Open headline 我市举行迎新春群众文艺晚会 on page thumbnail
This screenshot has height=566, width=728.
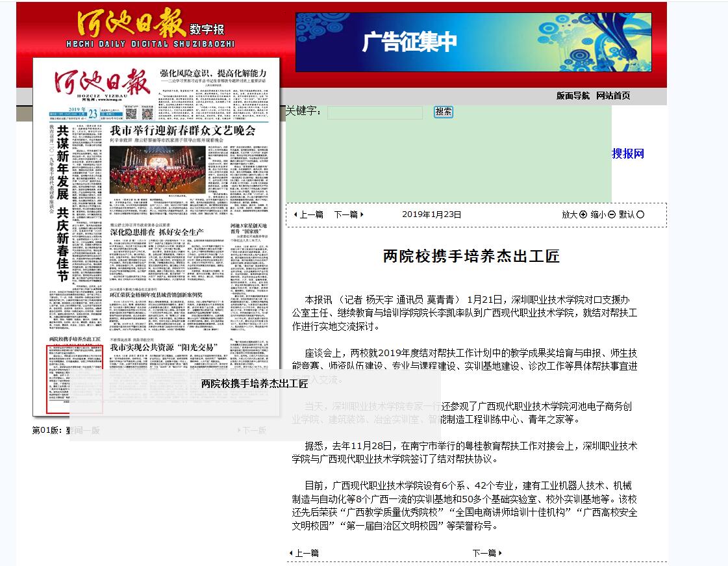tap(182, 130)
